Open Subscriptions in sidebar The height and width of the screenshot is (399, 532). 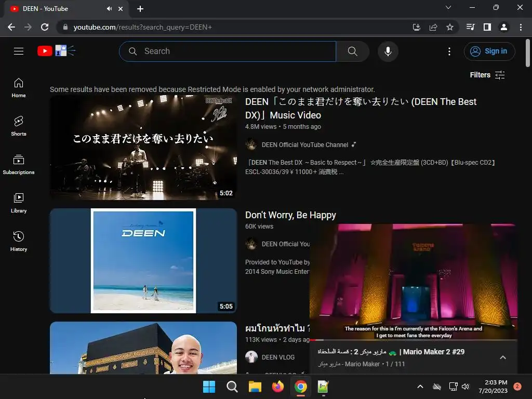pos(19,165)
